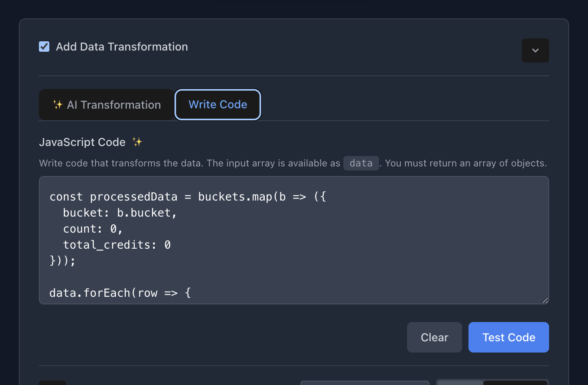Click the 'const processedData' code line
The height and width of the screenshot is (385, 588).
(188, 197)
